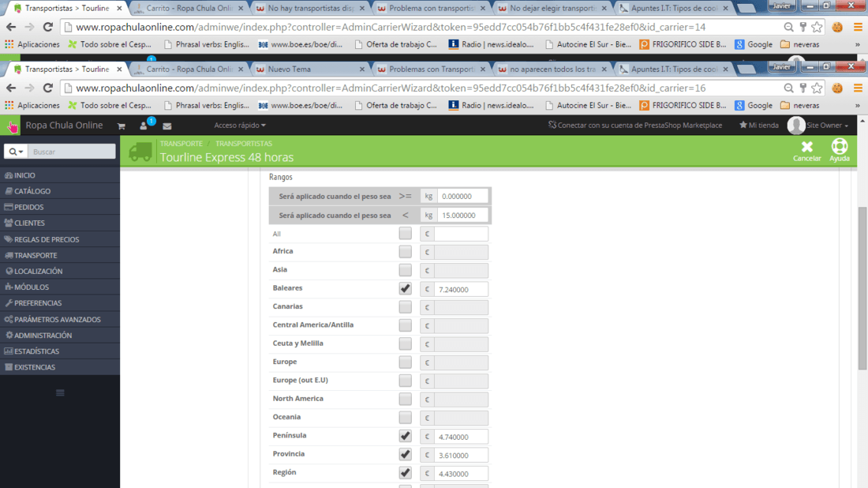The width and height of the screenshot is (868, 488).
Task: Enable the Canarias zone checkbox
Action: [x=406, y=307]
